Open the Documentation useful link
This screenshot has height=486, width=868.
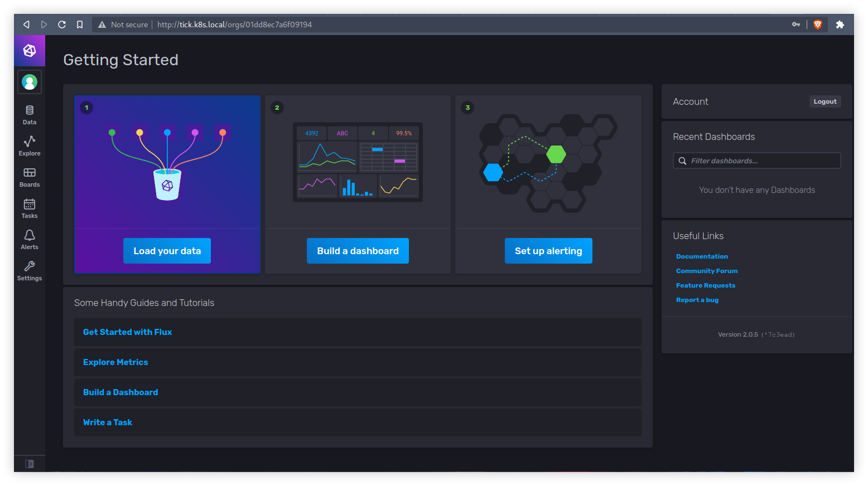(702, 256)
